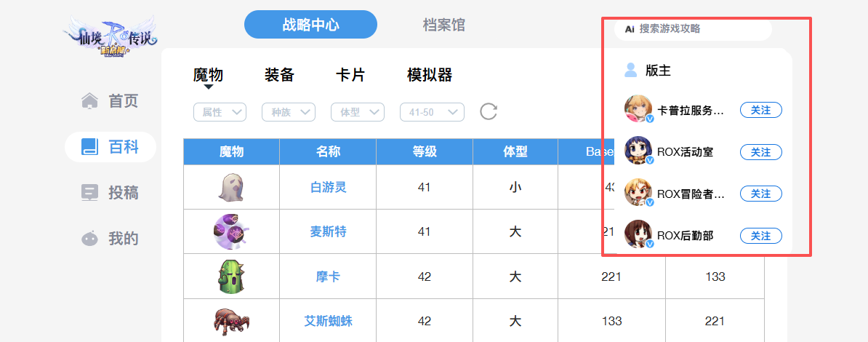Click the 投稿 message icon

[89, 193]
